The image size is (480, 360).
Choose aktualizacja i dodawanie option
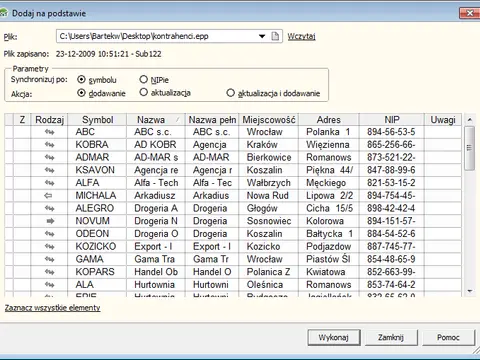(230, 93)
